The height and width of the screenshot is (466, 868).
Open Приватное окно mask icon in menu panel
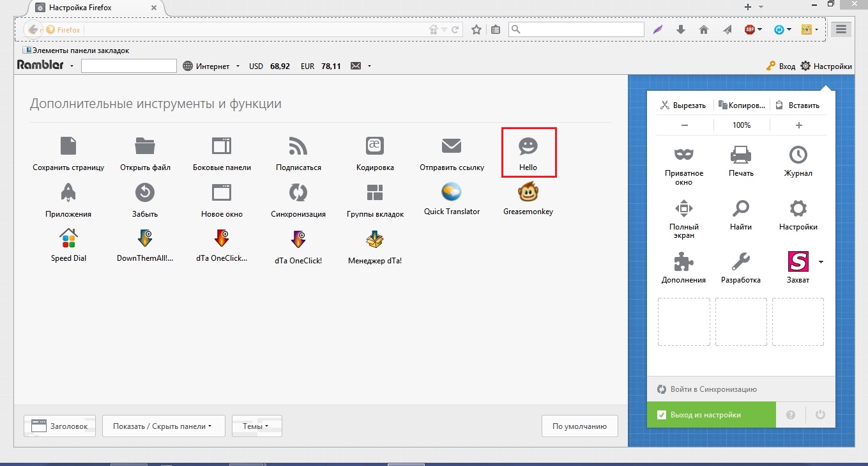[x=684, y=154]
